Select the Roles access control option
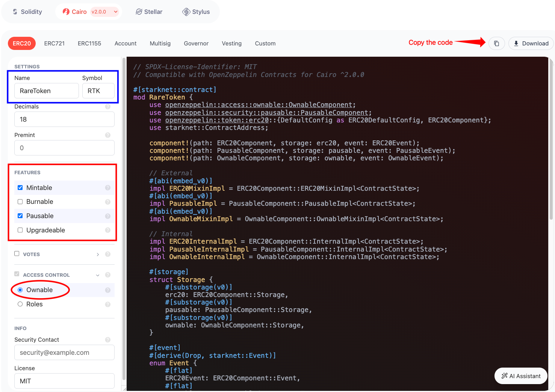Viewport: 555px width, 392px height. tap(20, 304)
